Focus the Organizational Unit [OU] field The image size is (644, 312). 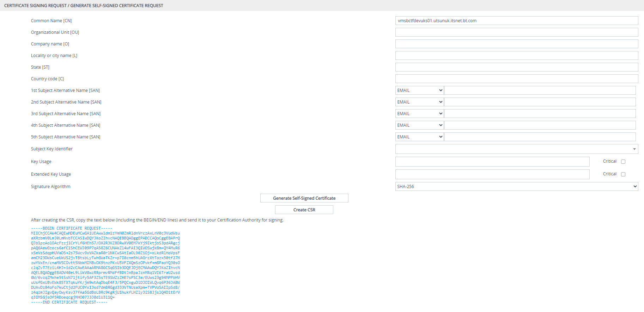point(517,32)
